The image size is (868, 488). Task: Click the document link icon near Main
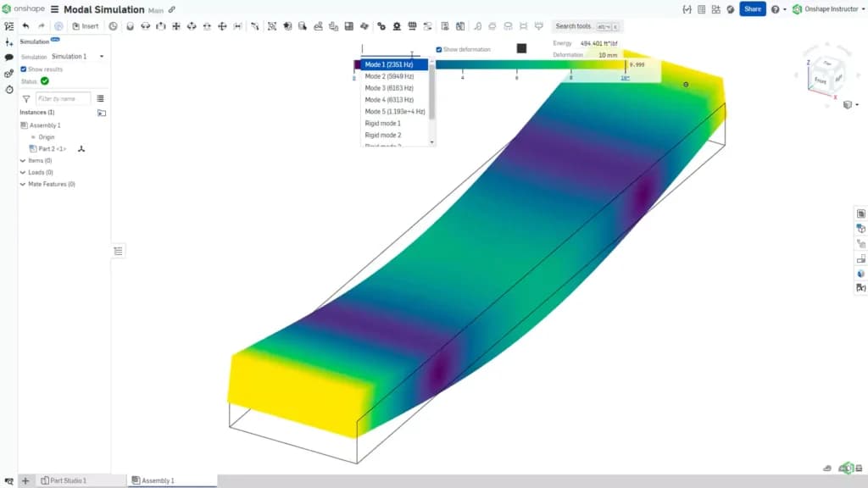click(172, 9)
